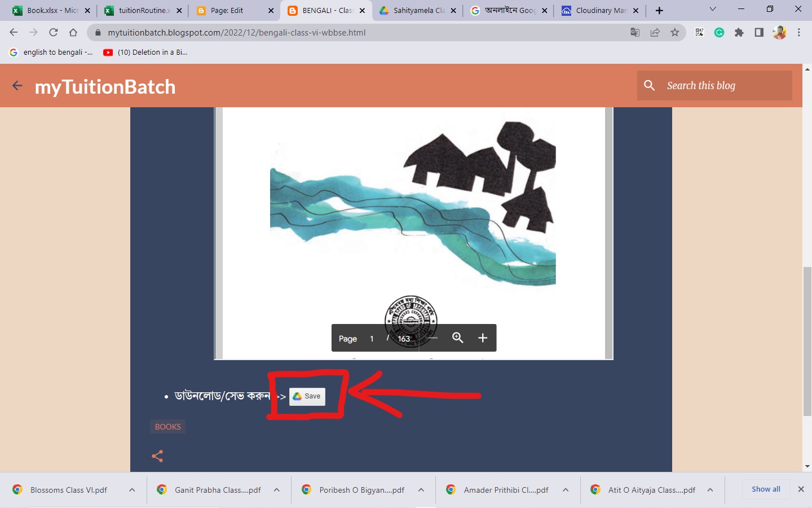Click the blog search magnifier icon
This screenshot has height=508, width=812.
tap(650, 85)
